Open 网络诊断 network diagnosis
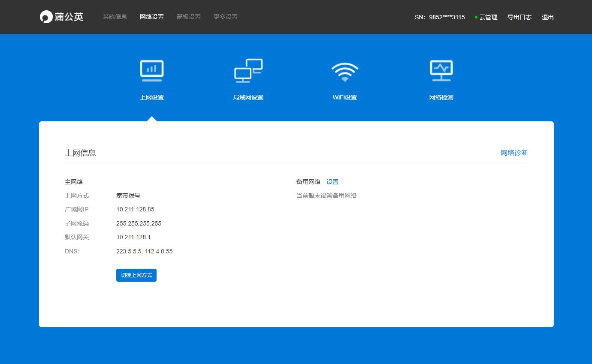 (x=514, y=153)
